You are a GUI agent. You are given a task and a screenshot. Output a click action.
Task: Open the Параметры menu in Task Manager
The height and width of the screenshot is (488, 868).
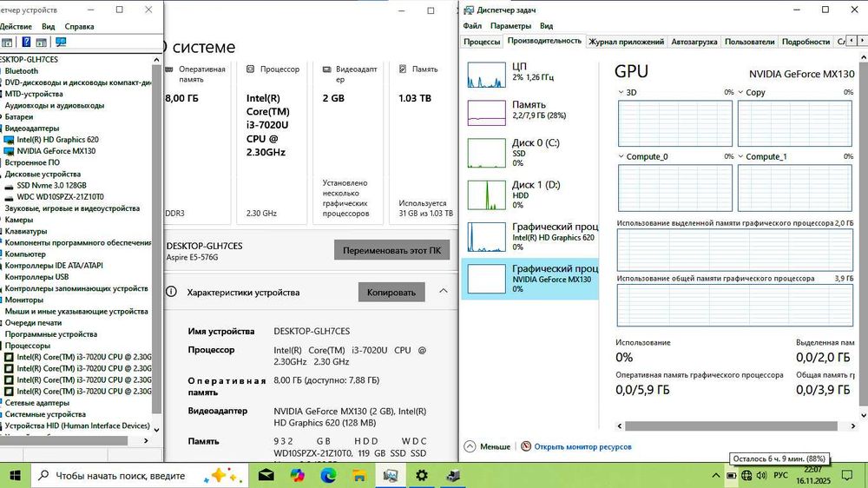click(x=510, y=26)
